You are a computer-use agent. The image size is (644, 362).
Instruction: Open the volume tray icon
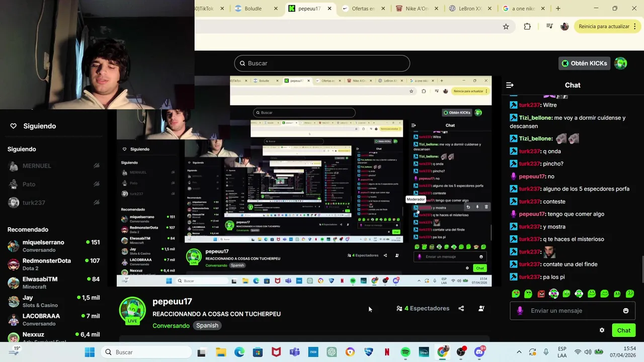(x=588, y=352)
